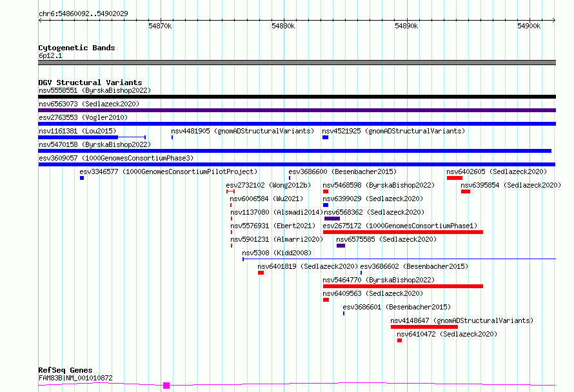
Task: Select the nsv1161381 (Lou2015) label
Action: click(77, 131)
